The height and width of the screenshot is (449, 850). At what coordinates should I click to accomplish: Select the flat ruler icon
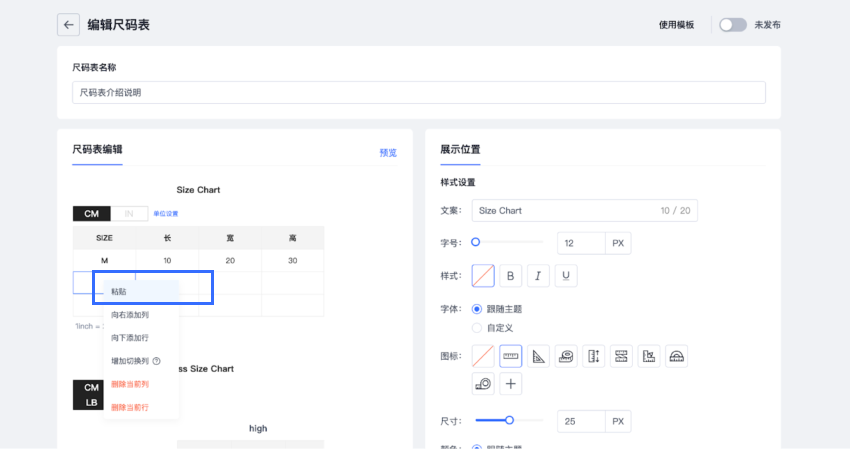tap(511, 356)
